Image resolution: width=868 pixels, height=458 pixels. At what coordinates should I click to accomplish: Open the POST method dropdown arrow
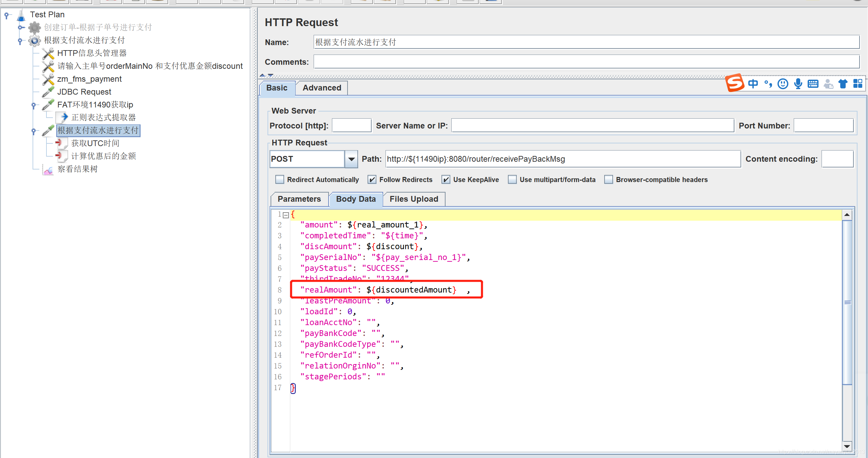(x=352, y=159)
